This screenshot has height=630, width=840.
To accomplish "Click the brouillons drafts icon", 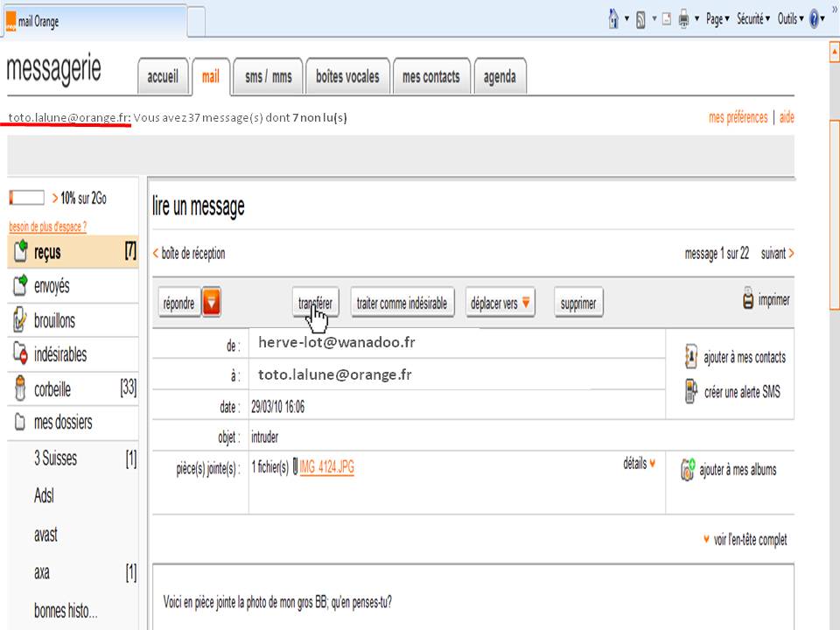I will [20, 320].
